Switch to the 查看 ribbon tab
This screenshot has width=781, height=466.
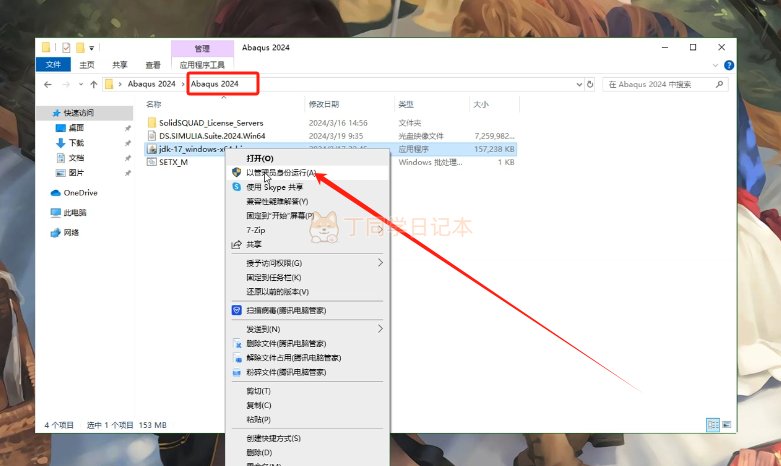(152, 65)
